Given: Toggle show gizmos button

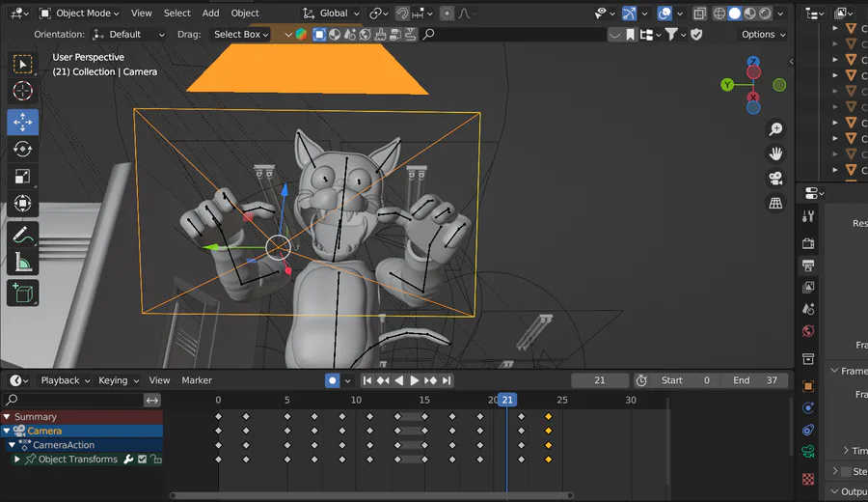Looking at the screenshot, I should (x=630, y=14).
